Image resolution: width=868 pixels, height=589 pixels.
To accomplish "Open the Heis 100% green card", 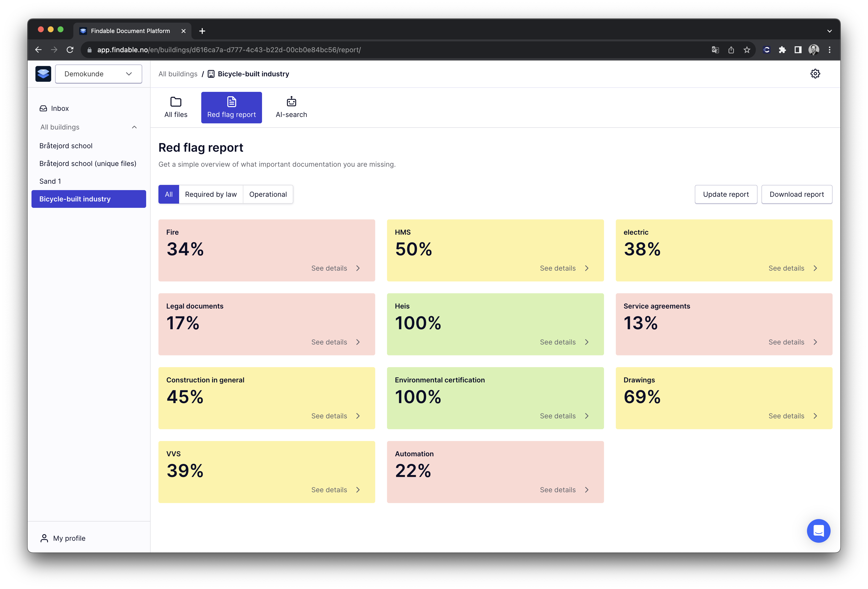I will 495,324.
